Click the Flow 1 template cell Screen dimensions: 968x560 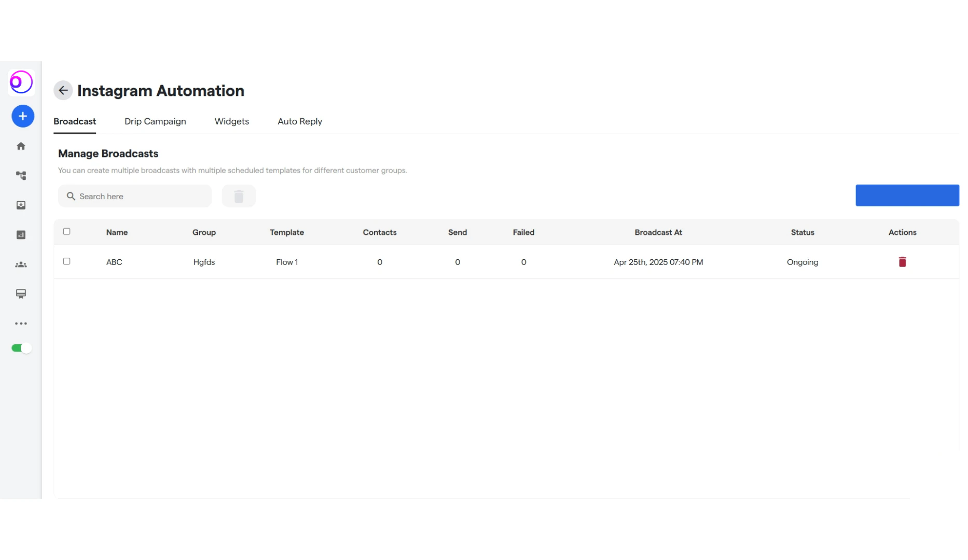pyautogui.click(x=287, y=262)
